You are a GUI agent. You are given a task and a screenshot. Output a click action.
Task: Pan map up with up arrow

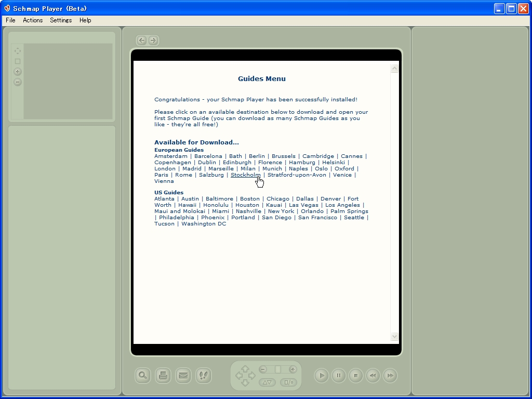click(x=245, y=369)
